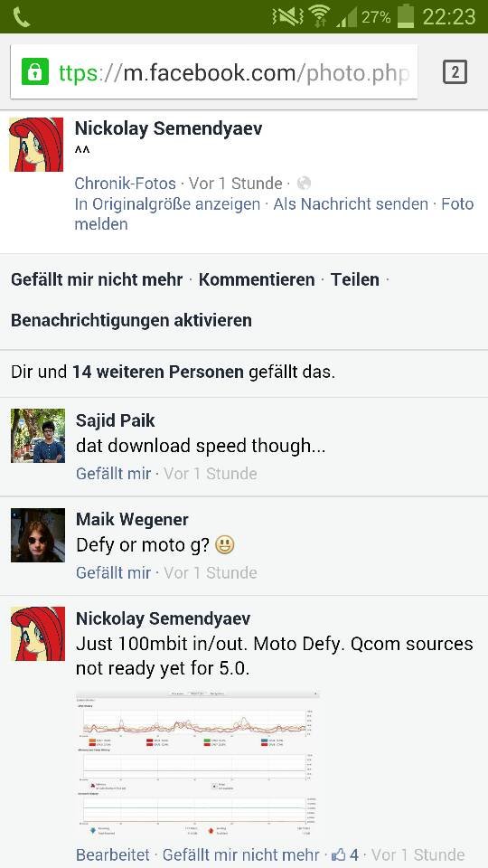Open the system monitor graph image in comment

198,764
